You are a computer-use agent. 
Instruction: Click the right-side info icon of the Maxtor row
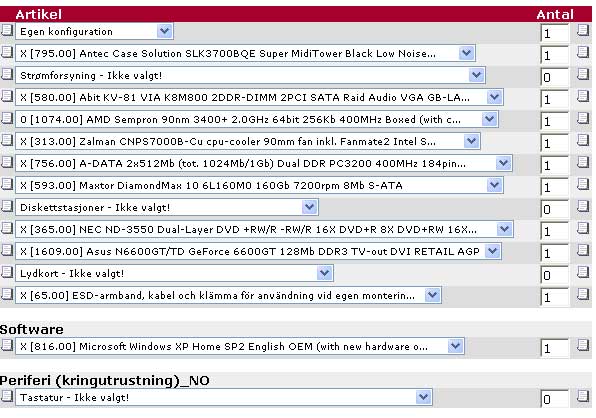(583, 184)
